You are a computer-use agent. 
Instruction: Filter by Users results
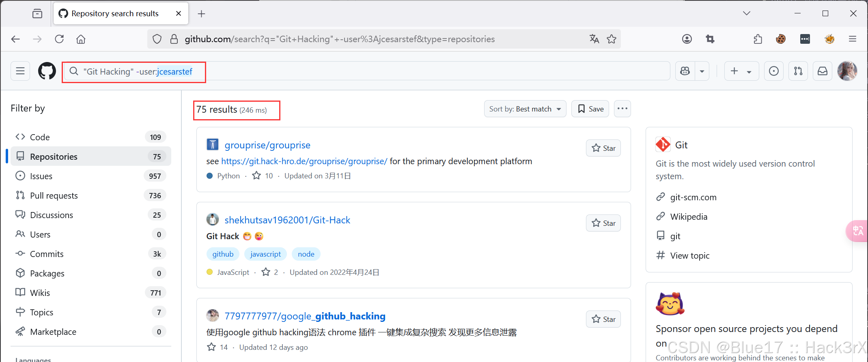[91, 234]
